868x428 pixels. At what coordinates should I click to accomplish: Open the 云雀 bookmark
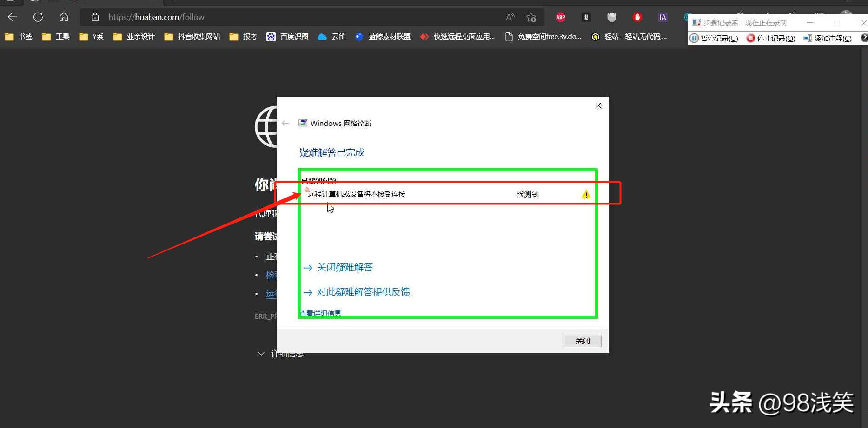pyautogui.click(x=331, y=37)
